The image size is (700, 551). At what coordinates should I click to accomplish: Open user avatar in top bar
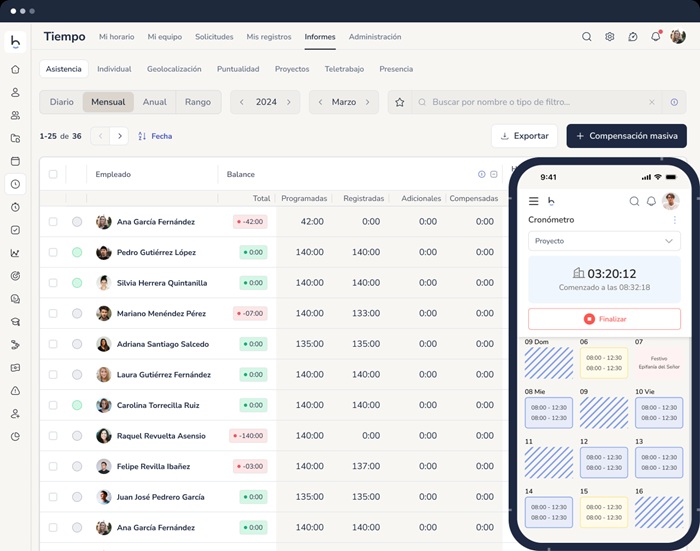pos(678,37)
